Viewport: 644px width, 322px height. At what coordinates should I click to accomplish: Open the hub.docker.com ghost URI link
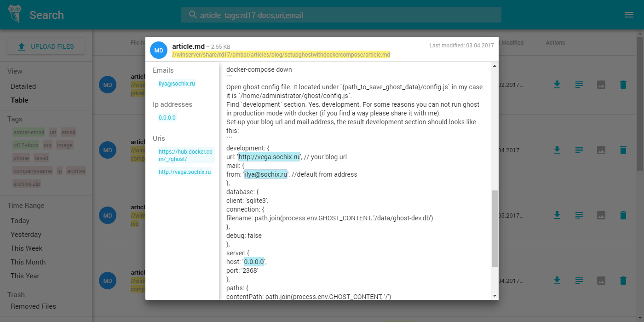point(186,155)
